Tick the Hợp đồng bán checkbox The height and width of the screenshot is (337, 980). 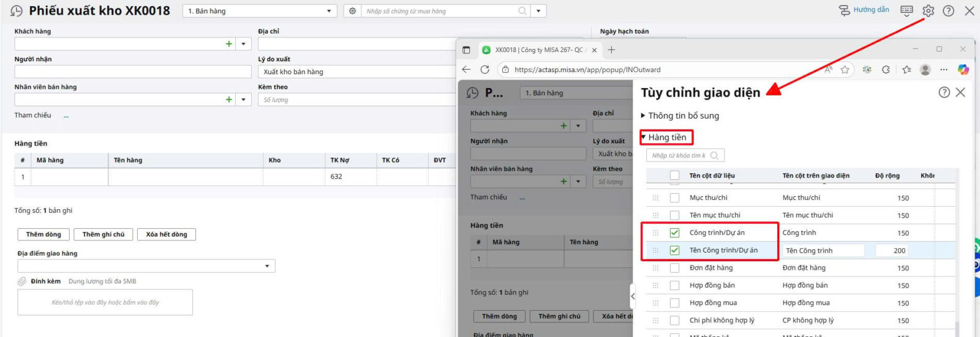(674, 286)
